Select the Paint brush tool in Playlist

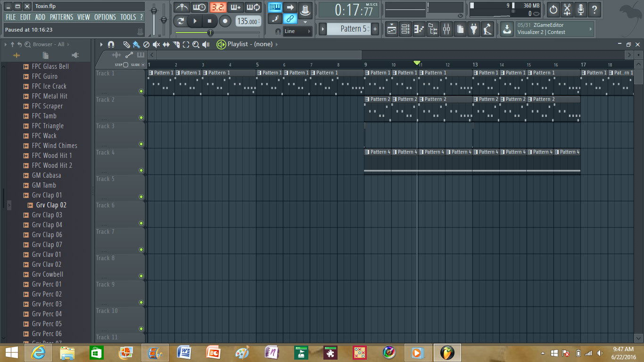point(136,44)
